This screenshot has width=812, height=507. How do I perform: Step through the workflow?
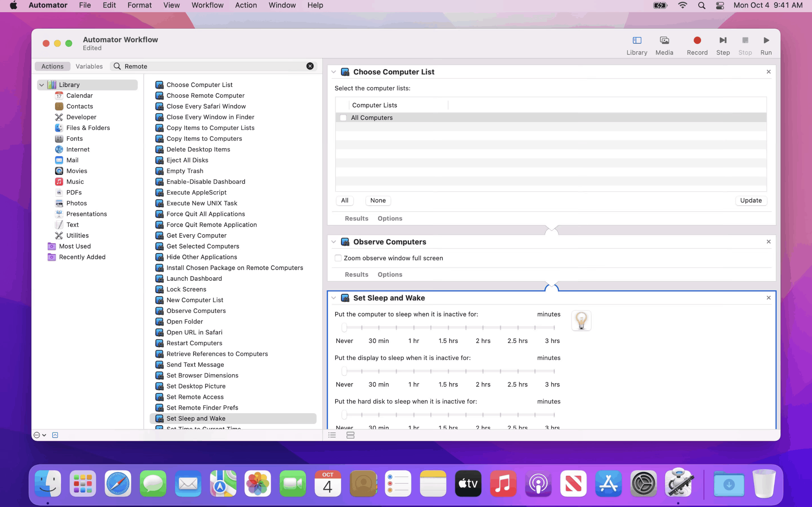click(x=723, y=44)
